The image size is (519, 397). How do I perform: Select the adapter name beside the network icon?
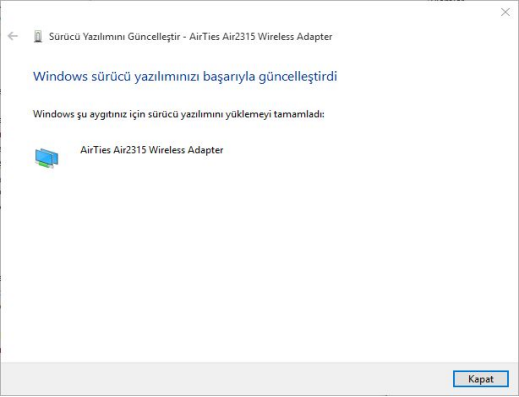[152, 150]
